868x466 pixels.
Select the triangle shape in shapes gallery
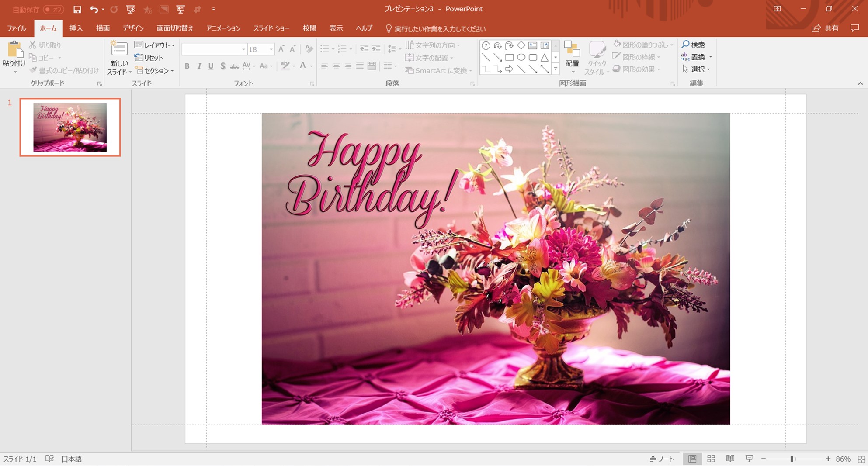point(544,57)
